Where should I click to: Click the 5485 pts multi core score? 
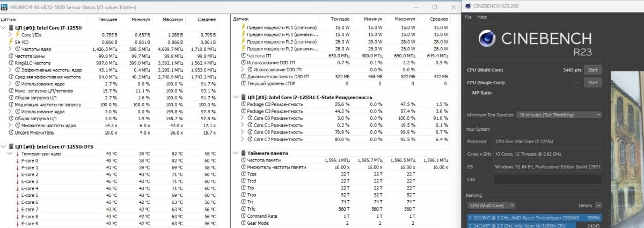tap(571, 70)
